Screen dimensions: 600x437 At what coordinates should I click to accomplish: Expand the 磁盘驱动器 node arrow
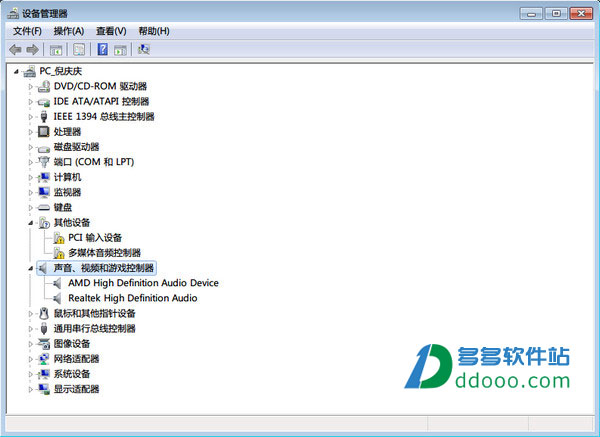point(31,147)
